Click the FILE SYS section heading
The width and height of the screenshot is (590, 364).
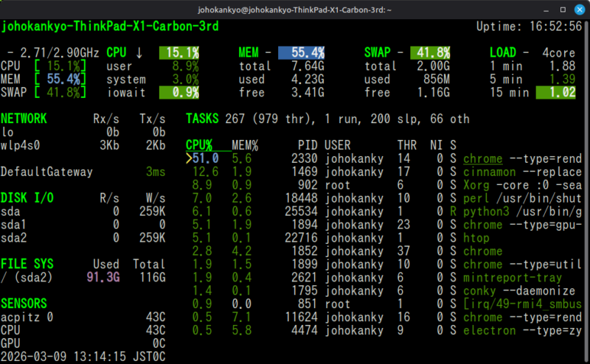[27, 264]
